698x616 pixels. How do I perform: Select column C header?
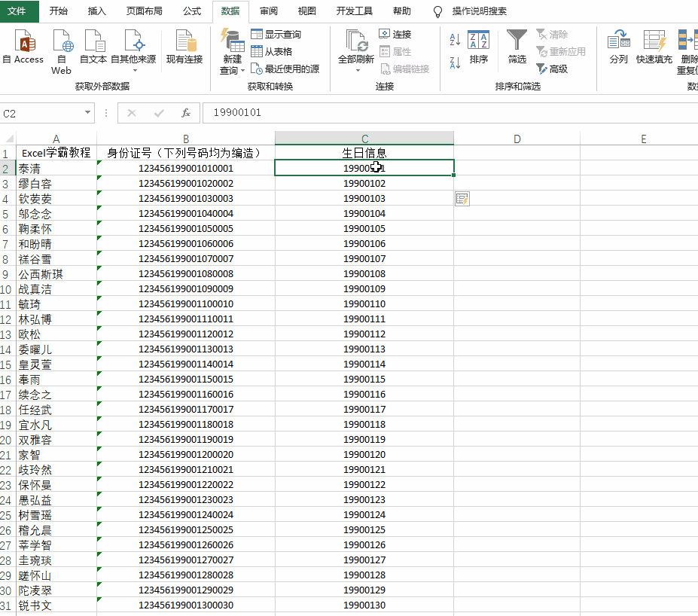[x=364, y=139]
